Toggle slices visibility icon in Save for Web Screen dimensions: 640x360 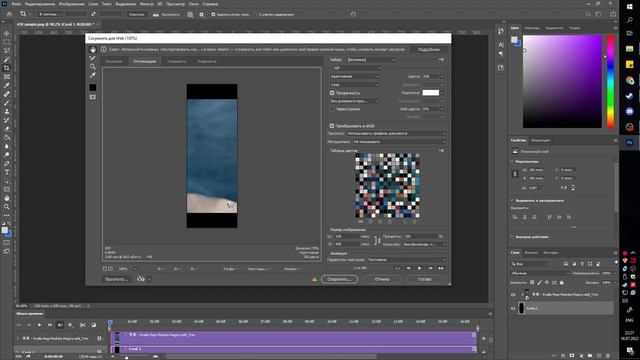[93, 97]
